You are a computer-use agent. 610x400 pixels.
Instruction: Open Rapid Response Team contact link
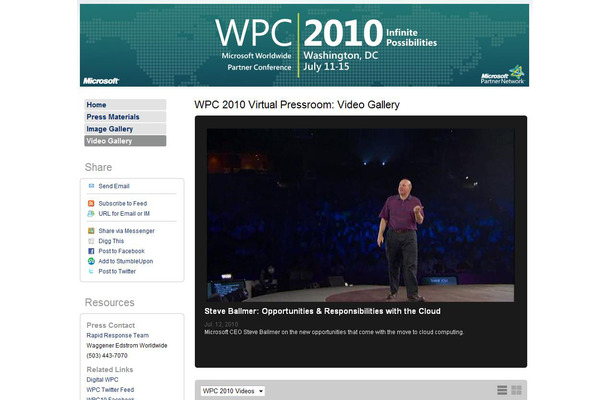[x=117, y=335]
